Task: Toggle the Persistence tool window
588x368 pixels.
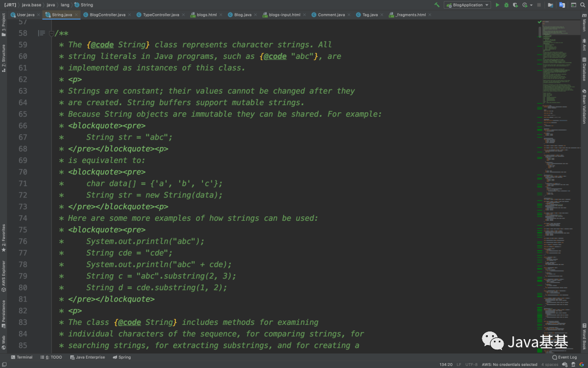Action: (3, 314)
